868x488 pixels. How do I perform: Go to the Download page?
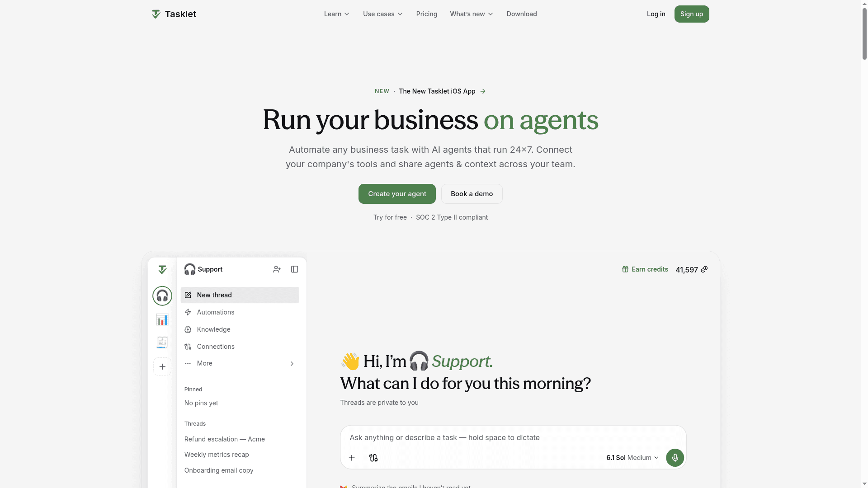pyautogui.click(x=522, y=14)
